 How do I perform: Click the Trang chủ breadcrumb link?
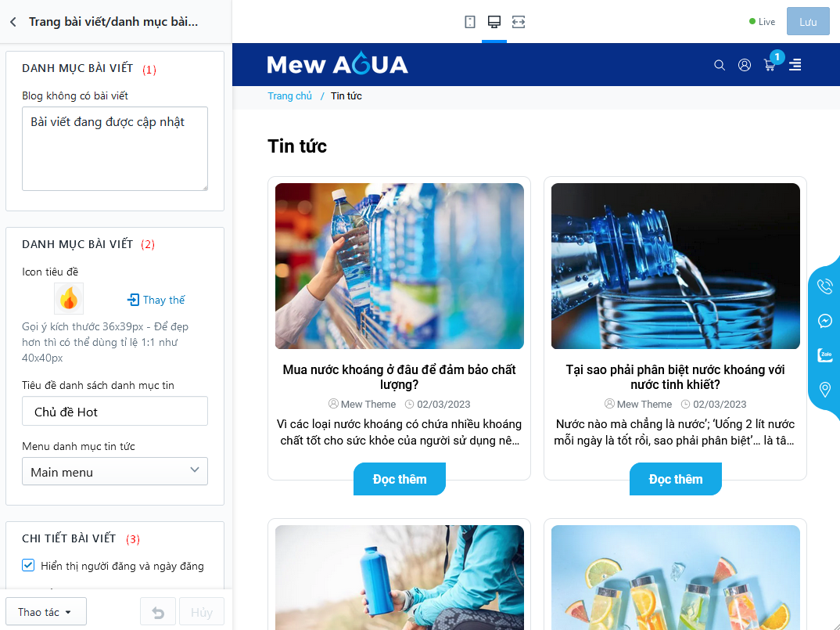(290, 96)
